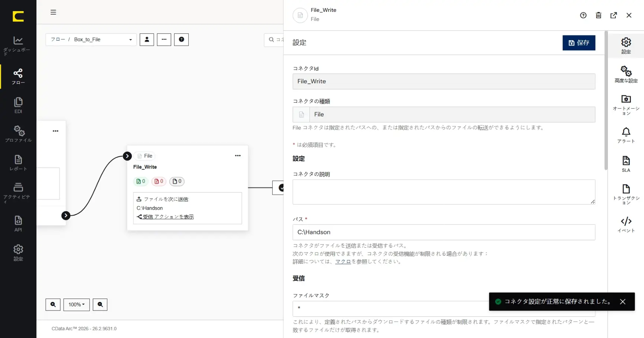The image size is (644, 338).
Task: Open the EDI section
Action: pos(18,106)
